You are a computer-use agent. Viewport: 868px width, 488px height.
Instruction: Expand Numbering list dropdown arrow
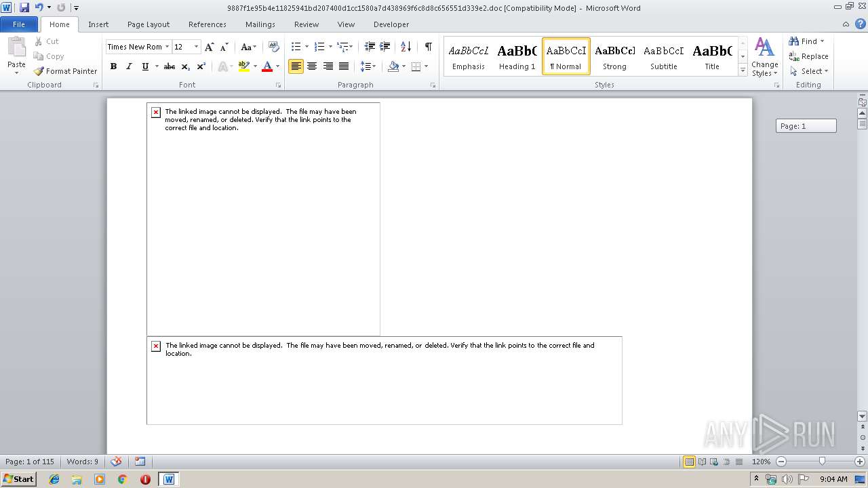tap(331, 47)
